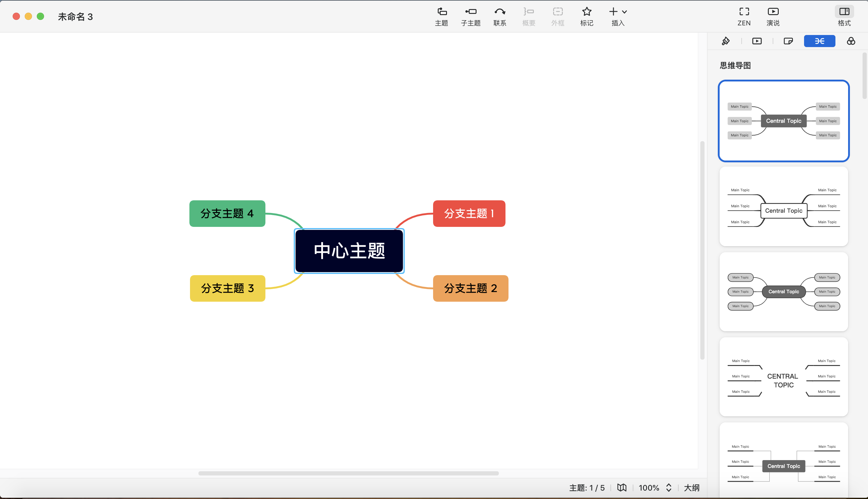The image size is (868, 499).
Task: Open the sticker panel in the right sidebar
Action: click(788, 41)
